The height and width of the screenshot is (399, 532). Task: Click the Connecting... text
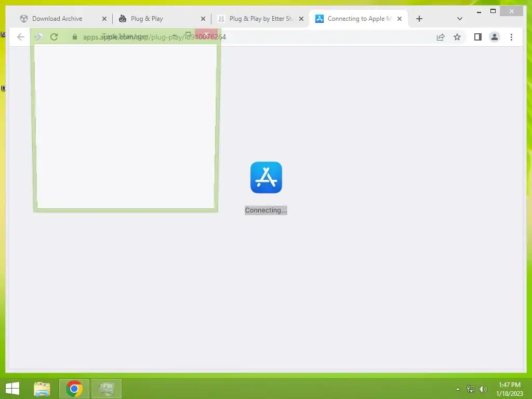(266, 210)
